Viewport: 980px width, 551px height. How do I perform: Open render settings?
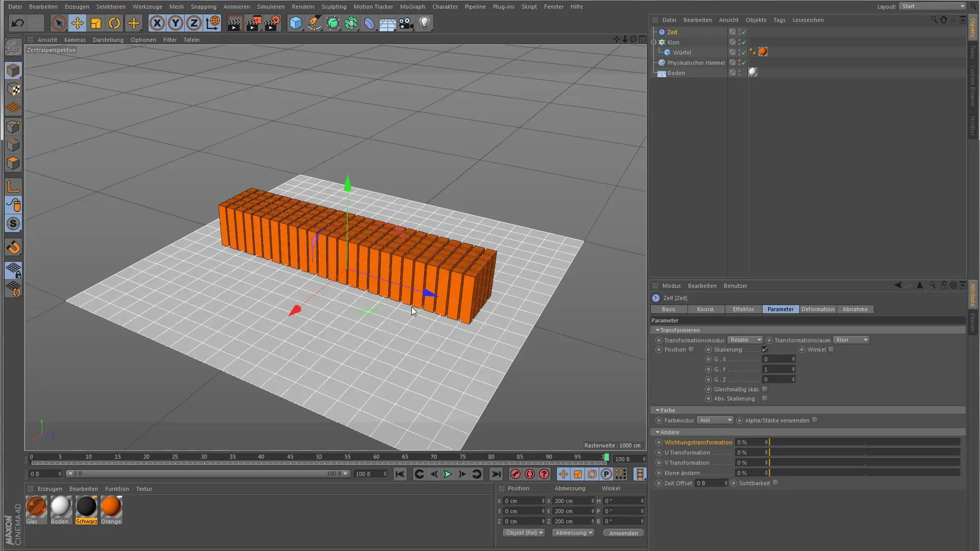pyautogui.click(x=273, y=23)
